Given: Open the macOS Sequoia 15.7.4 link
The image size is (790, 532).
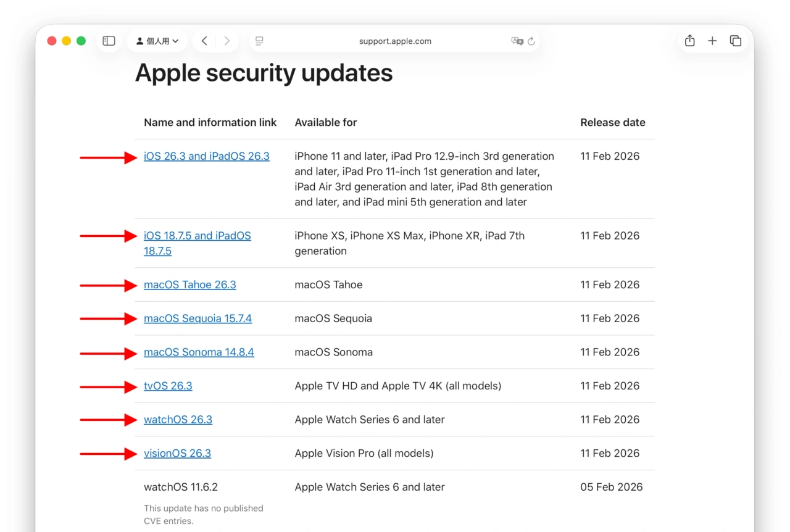Looking at the screenshot, I should (197, 318).
